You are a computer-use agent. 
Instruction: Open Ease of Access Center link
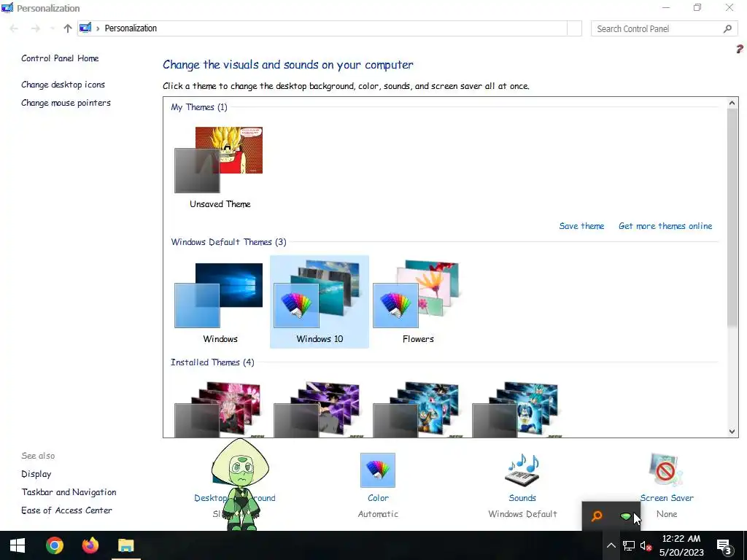pyautogui.click(x=66, y=510)
